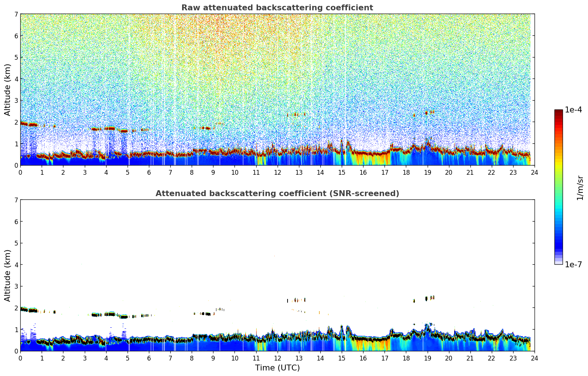Click altitude tick "6" on the raw plot
Viewport: 588px width, 376px height.
click(16, 36)
